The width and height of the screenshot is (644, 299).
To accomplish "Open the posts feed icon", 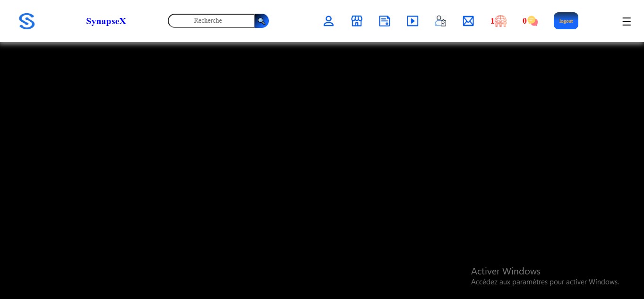I will point(385,21).
